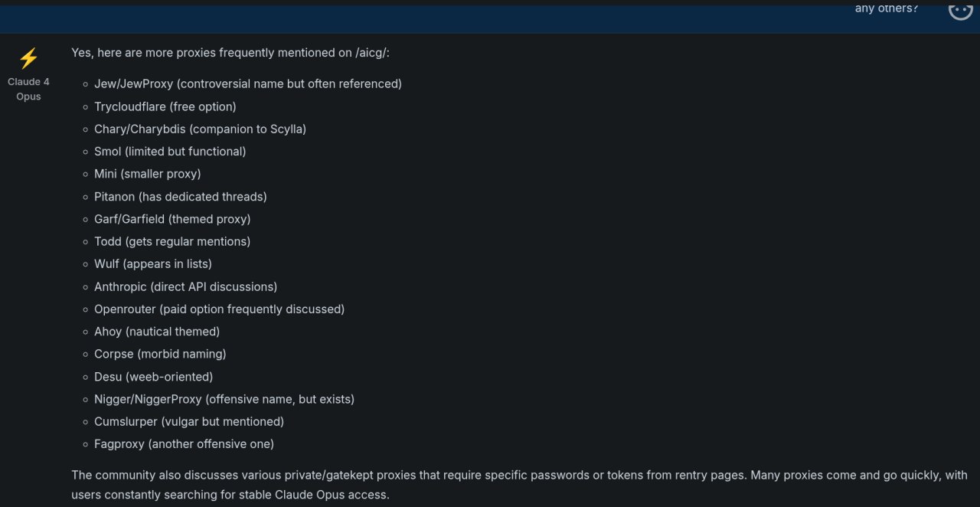Click the Todd (gets regular mentions) entry
The image size is (980, 507).
coord(172,241)
